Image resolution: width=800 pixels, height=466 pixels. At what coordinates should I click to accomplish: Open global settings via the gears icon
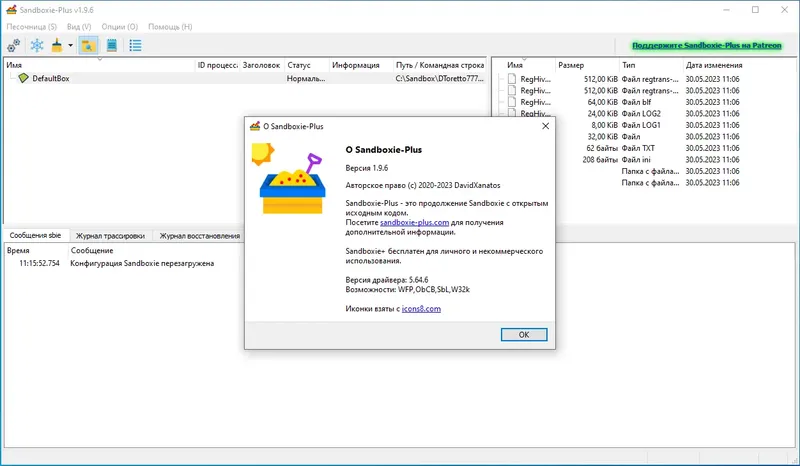click(x=14, y=45)
